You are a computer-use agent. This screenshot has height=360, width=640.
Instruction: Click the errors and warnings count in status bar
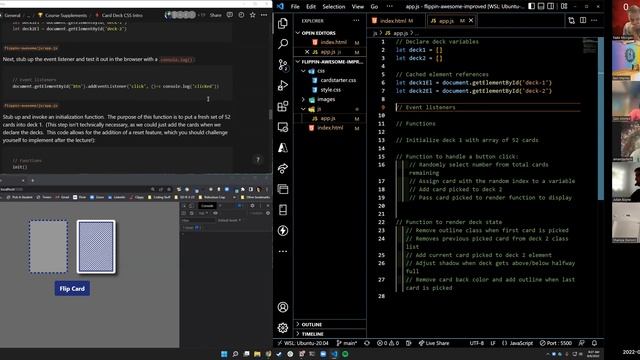tap(388, 343)
